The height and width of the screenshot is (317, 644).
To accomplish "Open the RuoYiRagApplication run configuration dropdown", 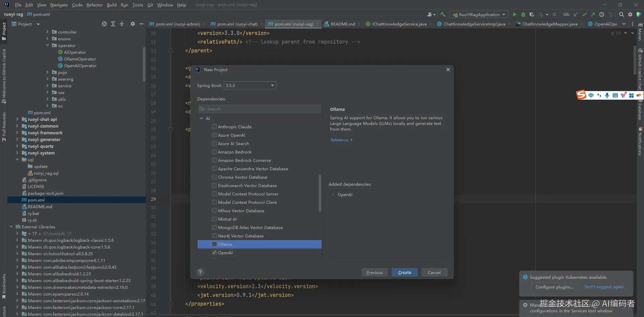I will tap(479, 14).
